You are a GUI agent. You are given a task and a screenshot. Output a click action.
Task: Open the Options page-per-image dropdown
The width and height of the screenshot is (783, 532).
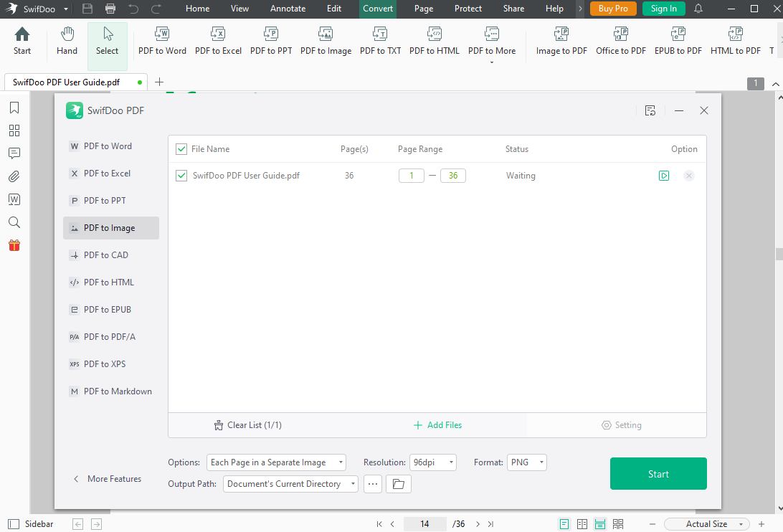point(276,462)
